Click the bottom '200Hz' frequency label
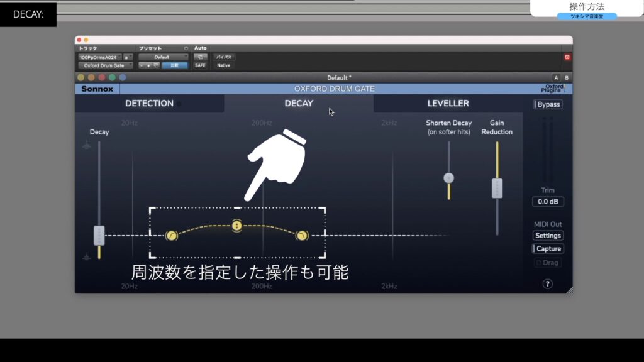This screenshot has height=362, width=644. [262, 286]
